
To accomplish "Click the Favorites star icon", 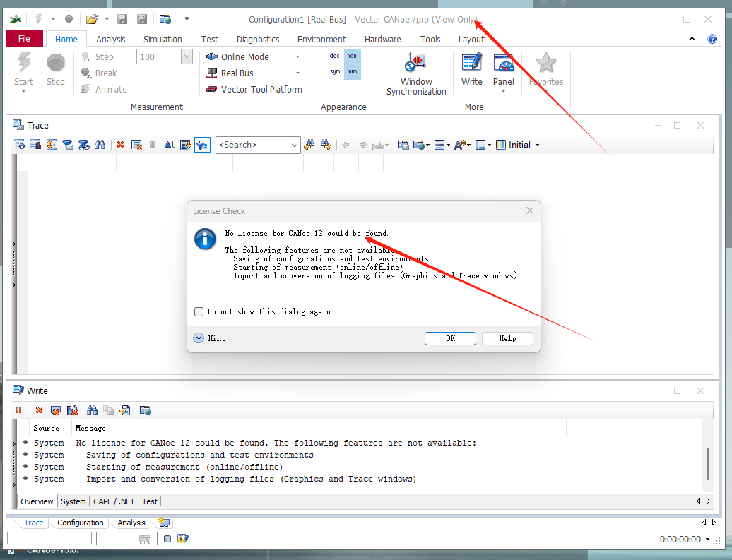I will point(545,63).
